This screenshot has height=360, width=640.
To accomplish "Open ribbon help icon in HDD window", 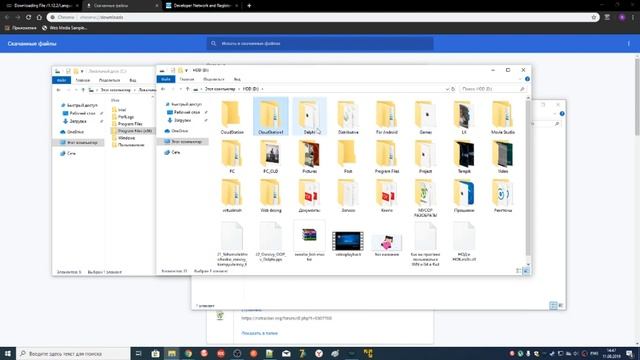I will (x=527, y=79).
